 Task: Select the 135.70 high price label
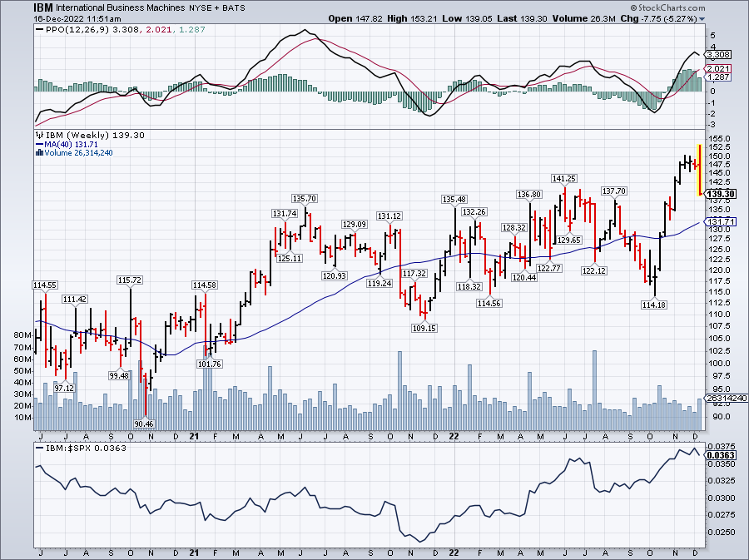point(304,198)
